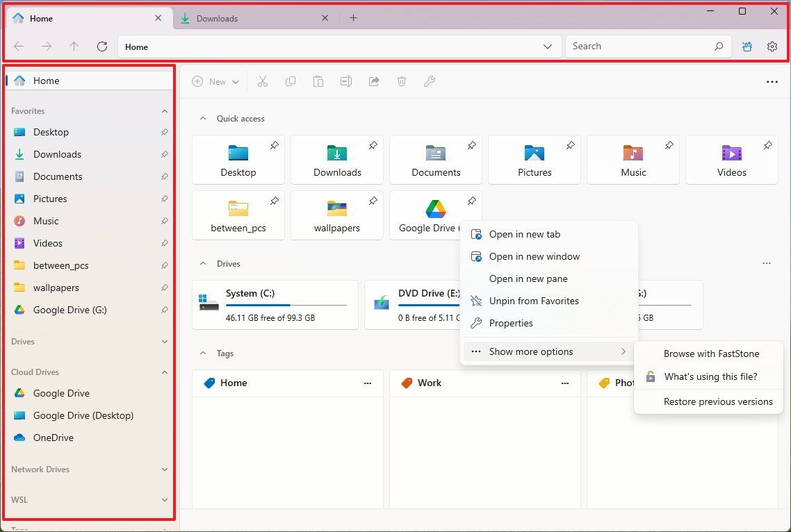This screenshot has height=532, width=791.
Task: Open the address bar dropdown arrow
Action: point(548,47)
